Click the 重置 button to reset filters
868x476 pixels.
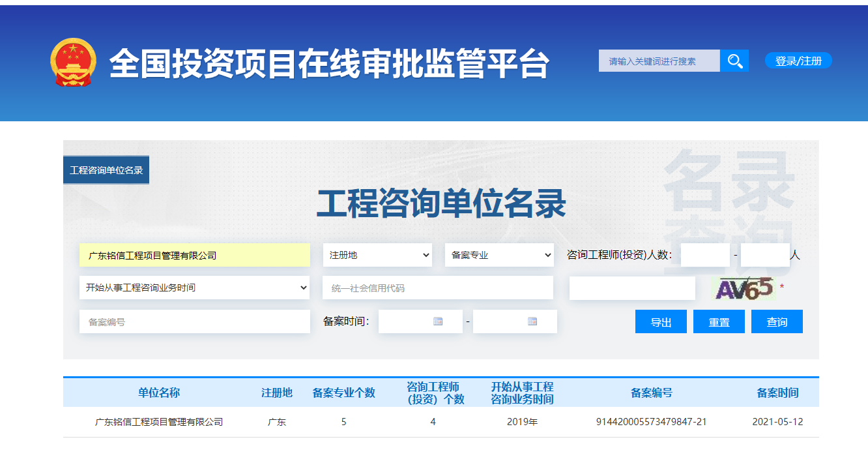(x=719, y=321)
